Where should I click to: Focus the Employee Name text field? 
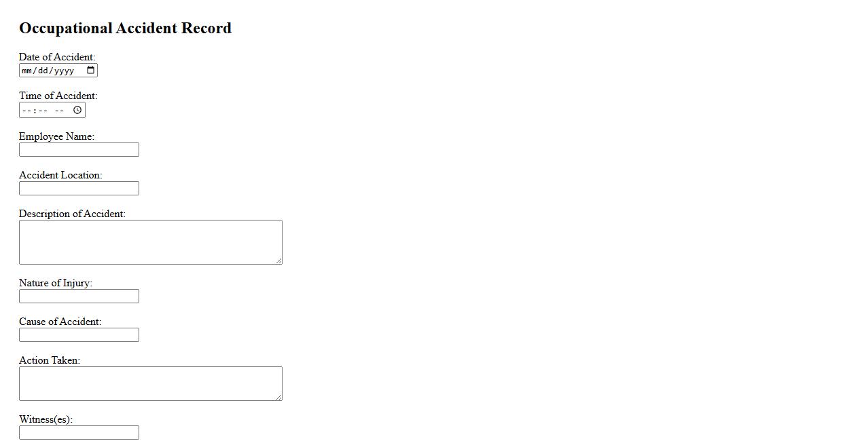(79, 150)
